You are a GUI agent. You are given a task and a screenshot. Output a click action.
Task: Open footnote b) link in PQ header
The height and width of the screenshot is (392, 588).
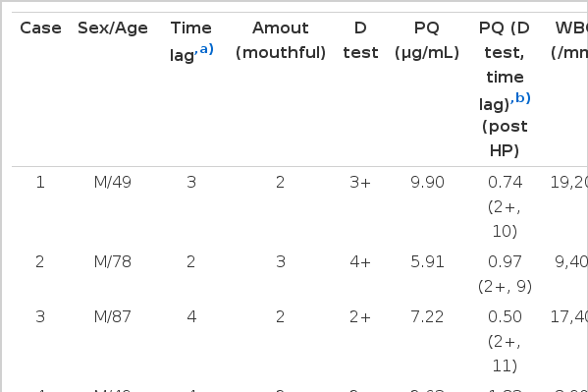521,98
